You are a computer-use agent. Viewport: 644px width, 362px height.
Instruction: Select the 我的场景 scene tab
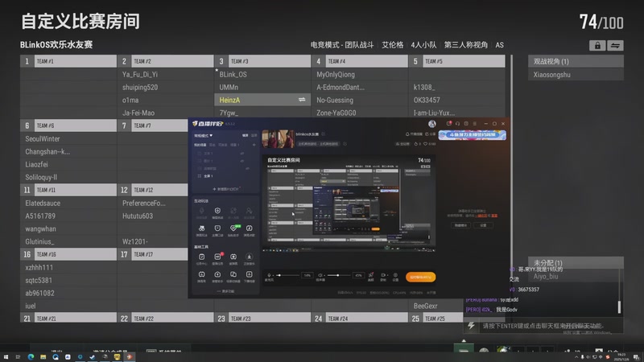click(x=200, y=145)
